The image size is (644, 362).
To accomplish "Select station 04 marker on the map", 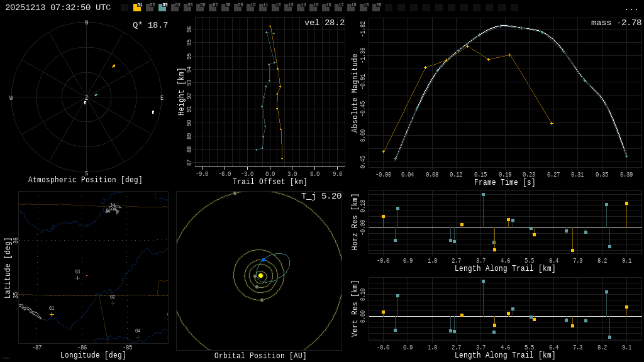I will click(x=138, y=337).
